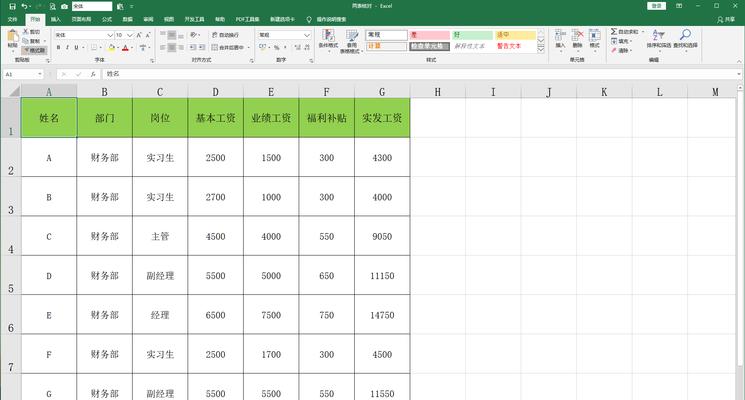
Task: Switch to the Developer (开发工具) tab
Action: pyautogui.click(x=194, y=19)
